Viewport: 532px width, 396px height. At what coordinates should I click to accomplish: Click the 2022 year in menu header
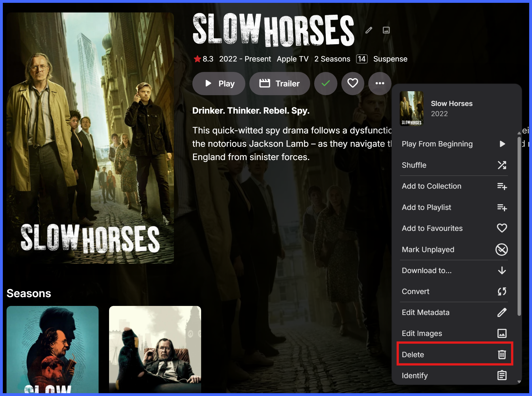pyautogui.click(x=439, y=114)
